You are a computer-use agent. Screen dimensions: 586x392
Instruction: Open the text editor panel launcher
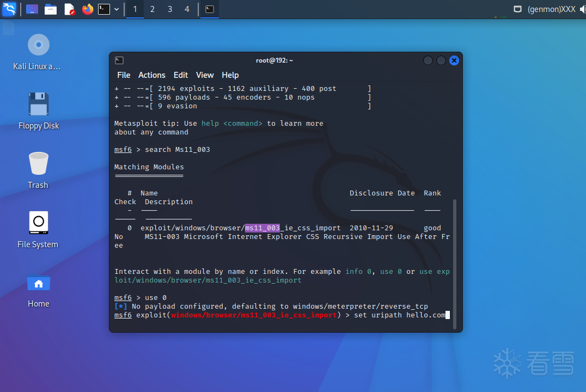pos(70,9)
